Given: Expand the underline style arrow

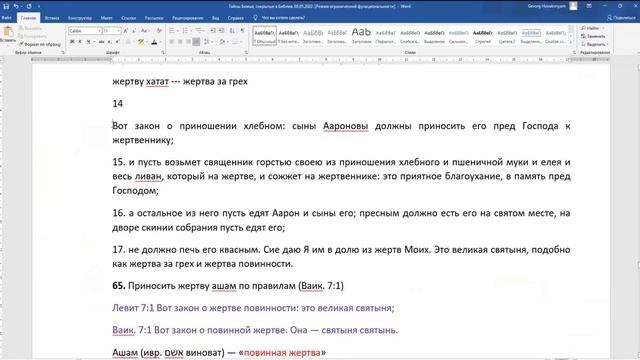Looking at the screenshot, I should (x=94, y=42).
